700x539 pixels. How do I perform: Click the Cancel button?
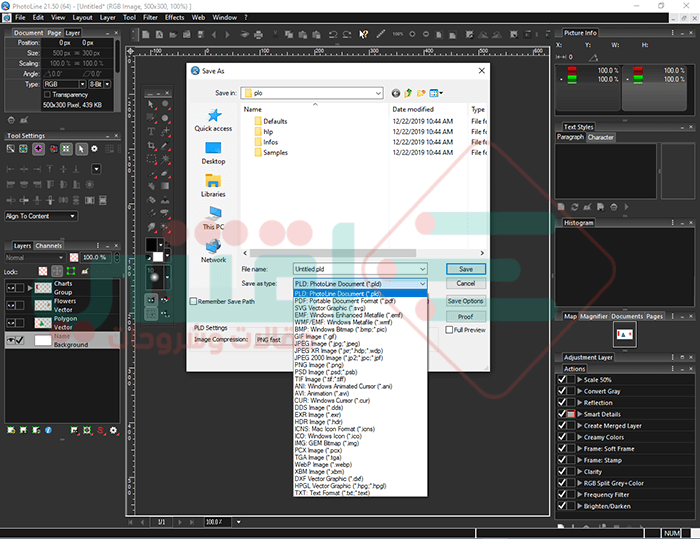pos(466,283)
